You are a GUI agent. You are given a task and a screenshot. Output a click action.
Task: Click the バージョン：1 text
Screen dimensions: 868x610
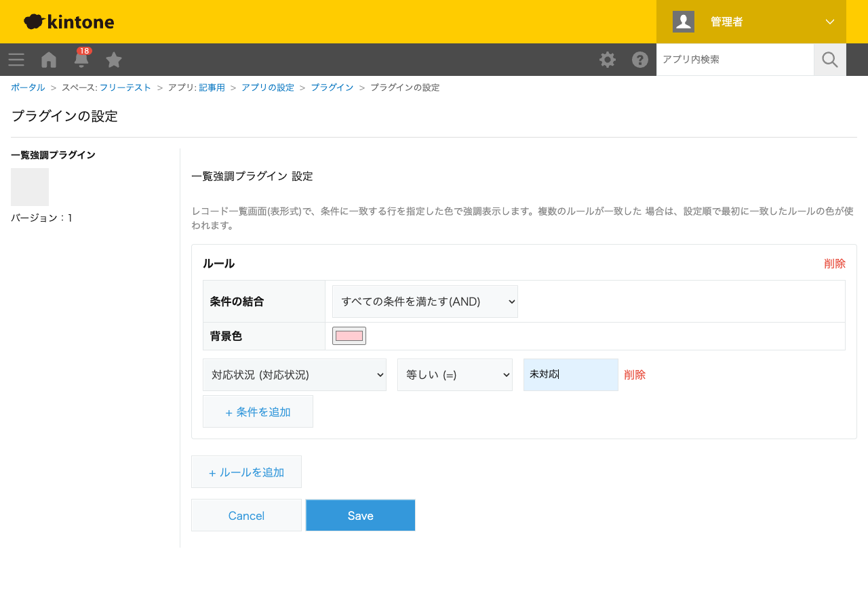[42, 218]
